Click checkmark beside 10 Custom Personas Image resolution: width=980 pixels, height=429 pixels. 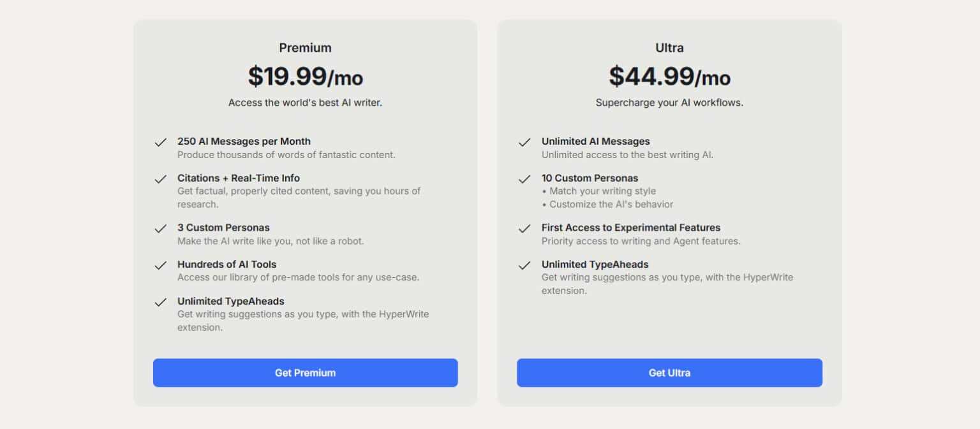click(x=524, y=179)
